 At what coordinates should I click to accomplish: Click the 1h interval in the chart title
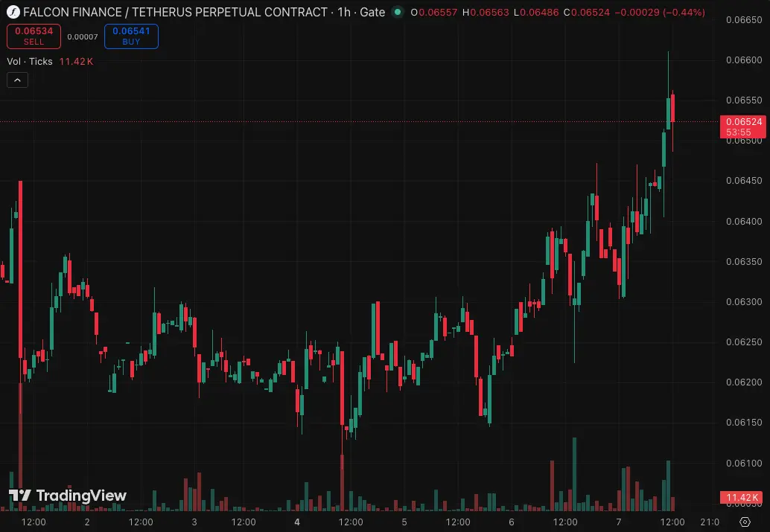344,12
